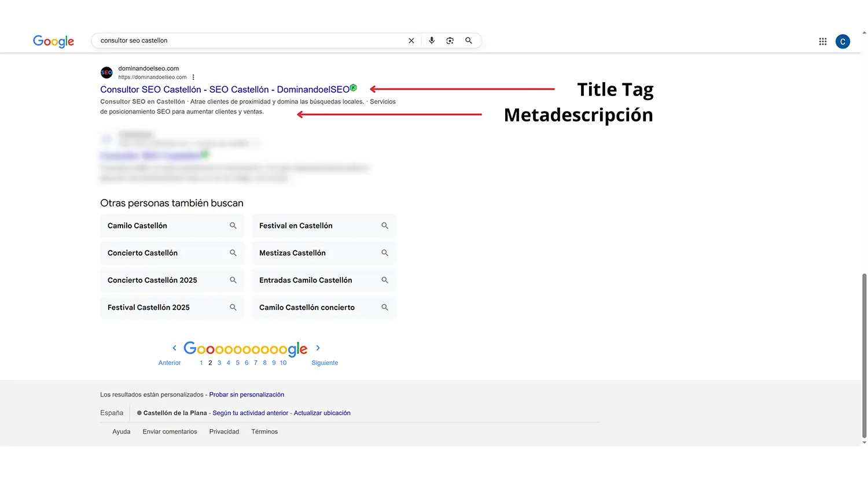Screen dimensions: 868x488
Task: Go to results page 4
Action: tap(228, 363)
